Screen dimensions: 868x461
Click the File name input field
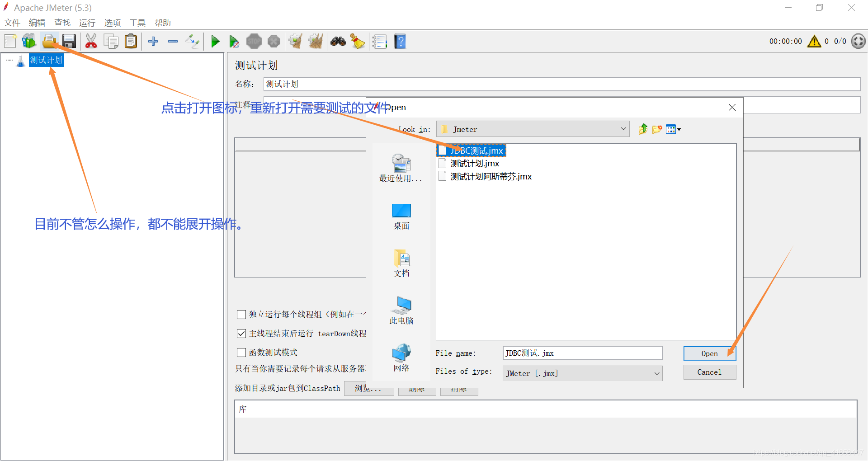tap(582, 353)
